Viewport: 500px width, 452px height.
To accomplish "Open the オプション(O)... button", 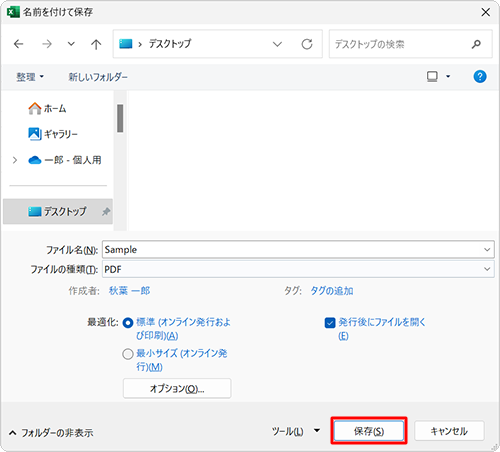I will click(177, 388).
